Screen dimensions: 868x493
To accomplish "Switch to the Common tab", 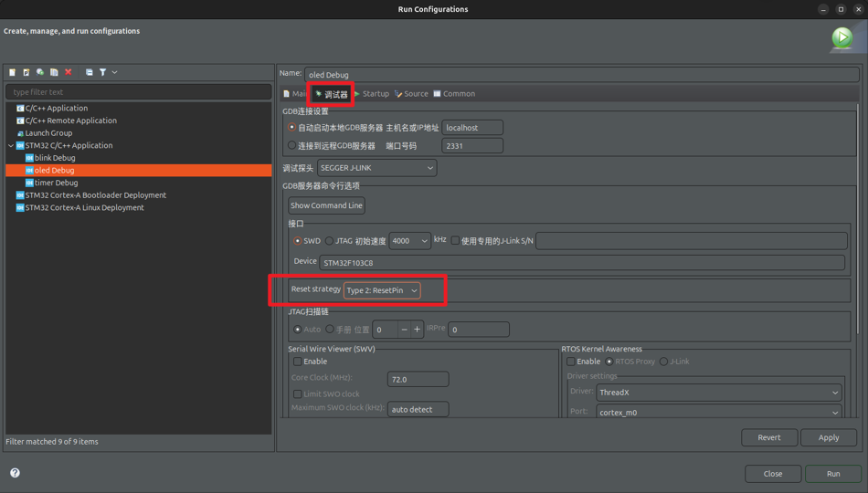I will coord(454,94).
